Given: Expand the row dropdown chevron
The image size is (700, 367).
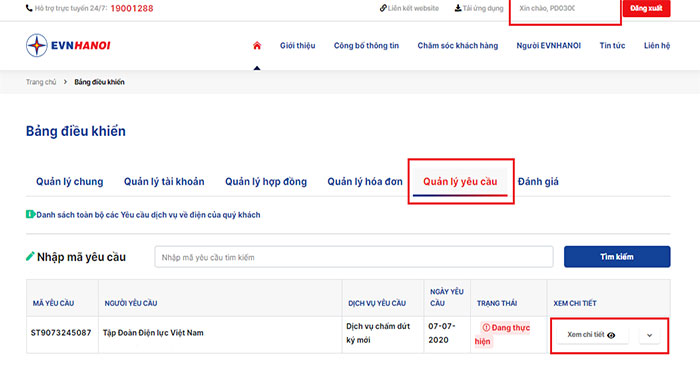Looking at the screenshot, I should (x=650, y=335).
